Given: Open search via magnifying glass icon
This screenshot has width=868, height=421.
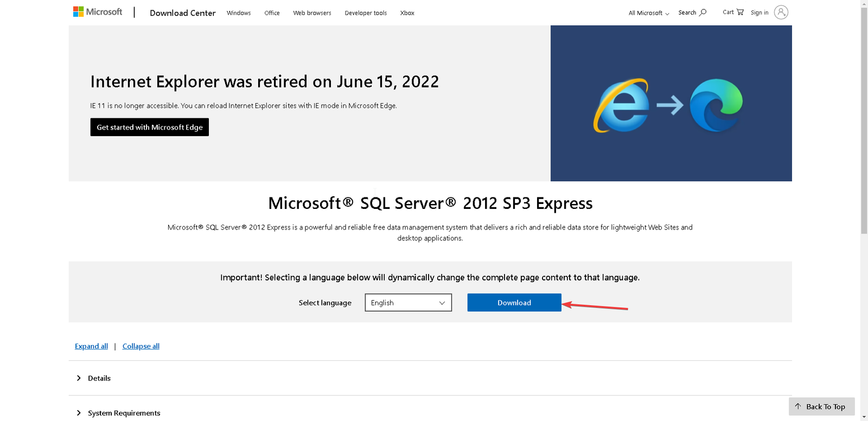Looking at the screenshot, I should [703, 12].
